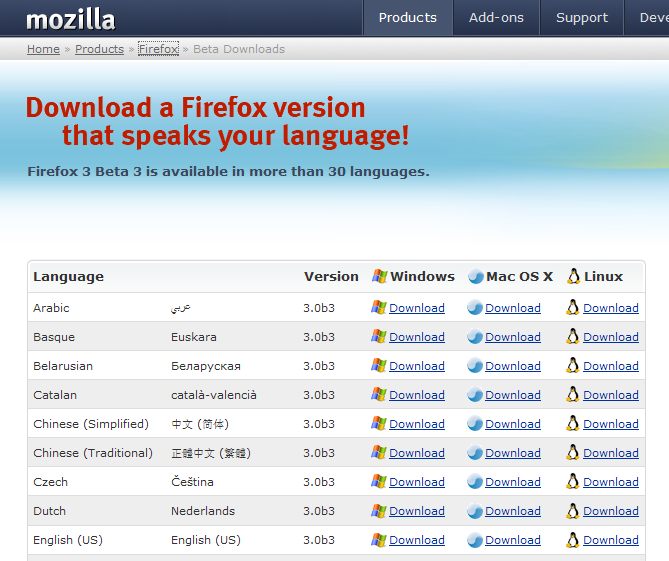This screenshot has height=561, width=669.
Task: Click the Mac icon in the Basque row
Action: click(x=475, y=336)
